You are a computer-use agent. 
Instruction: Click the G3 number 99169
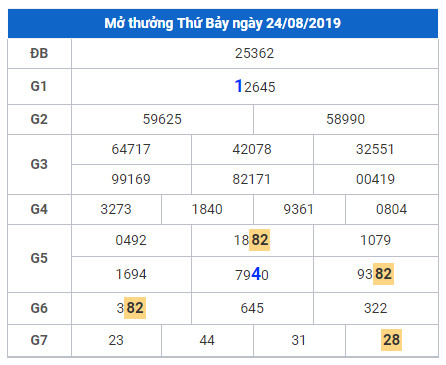(131, 179)
